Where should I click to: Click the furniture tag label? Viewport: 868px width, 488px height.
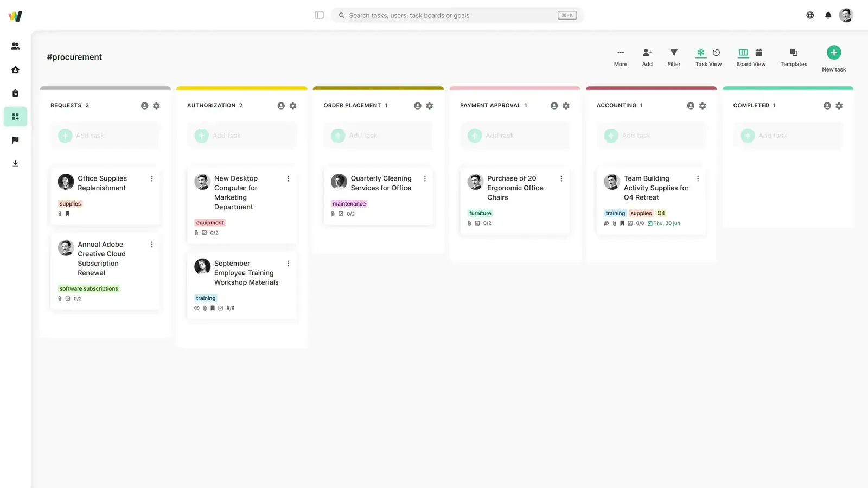[x=480, y=213]
